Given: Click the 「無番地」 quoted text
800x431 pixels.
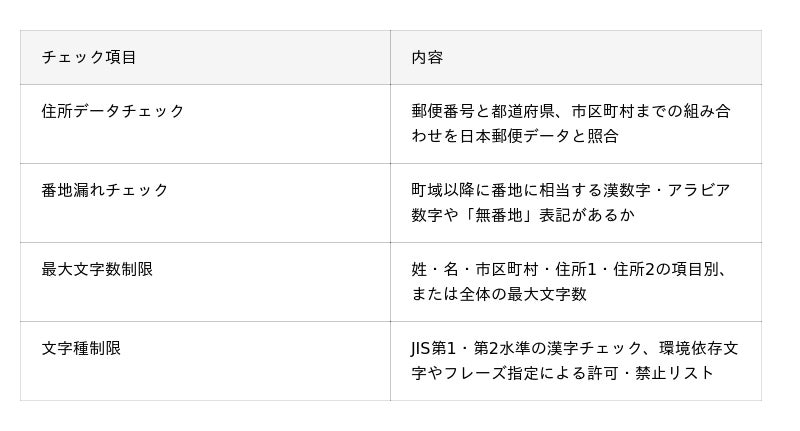Looking at the screenshot, I should [523, 215].
